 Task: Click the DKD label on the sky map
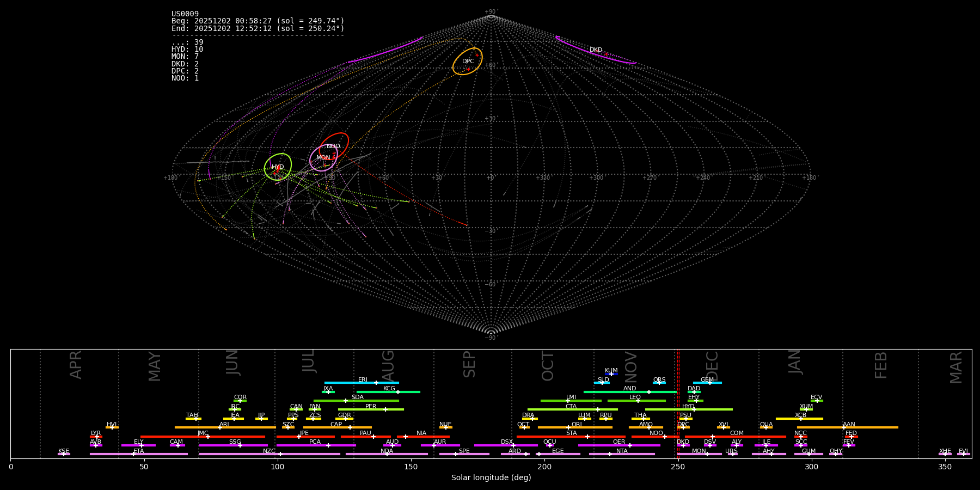[x=596, y=50]
